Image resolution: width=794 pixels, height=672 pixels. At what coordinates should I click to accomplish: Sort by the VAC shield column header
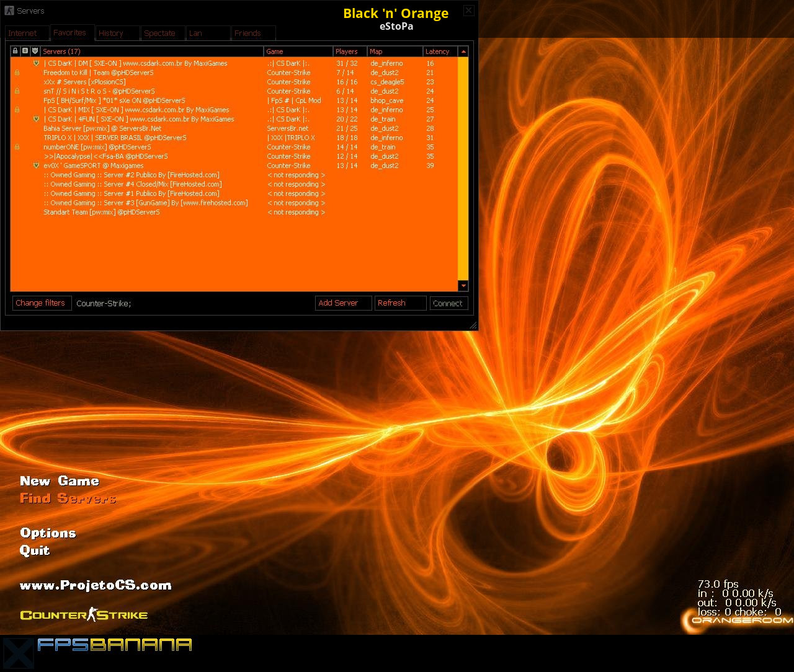tap(35, 51)
